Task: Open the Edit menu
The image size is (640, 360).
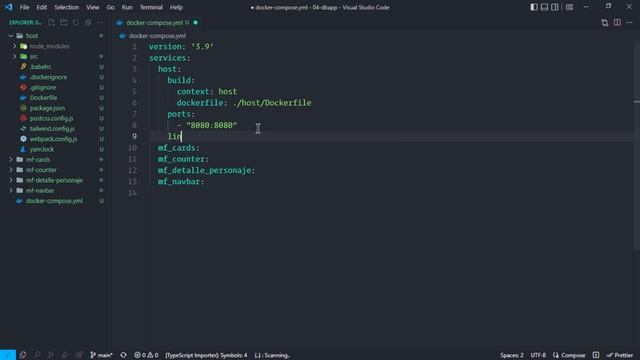Action: coord(42,7)
